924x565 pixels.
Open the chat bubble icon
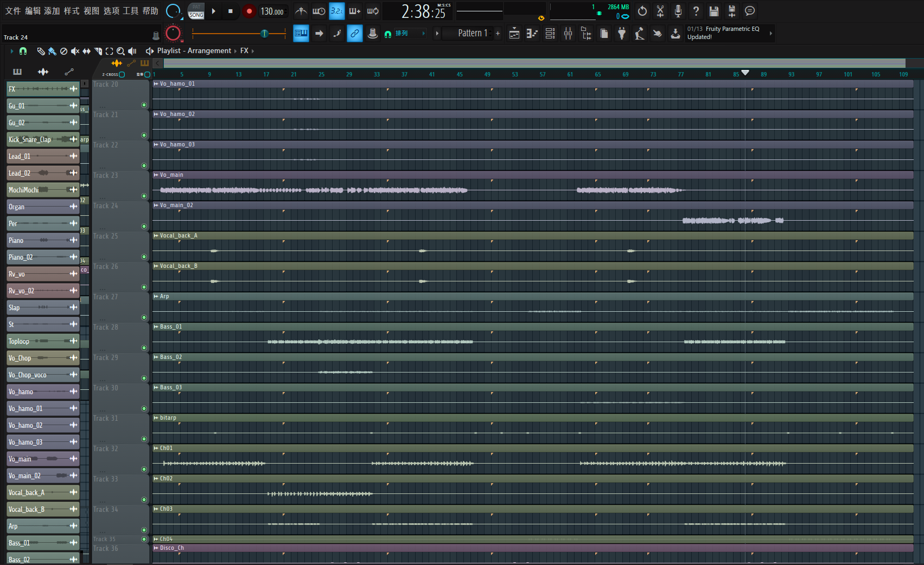[x=750, y=11]
